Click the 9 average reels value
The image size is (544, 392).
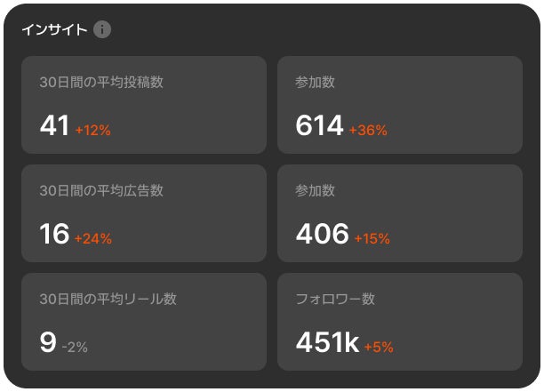click(48, 342)
